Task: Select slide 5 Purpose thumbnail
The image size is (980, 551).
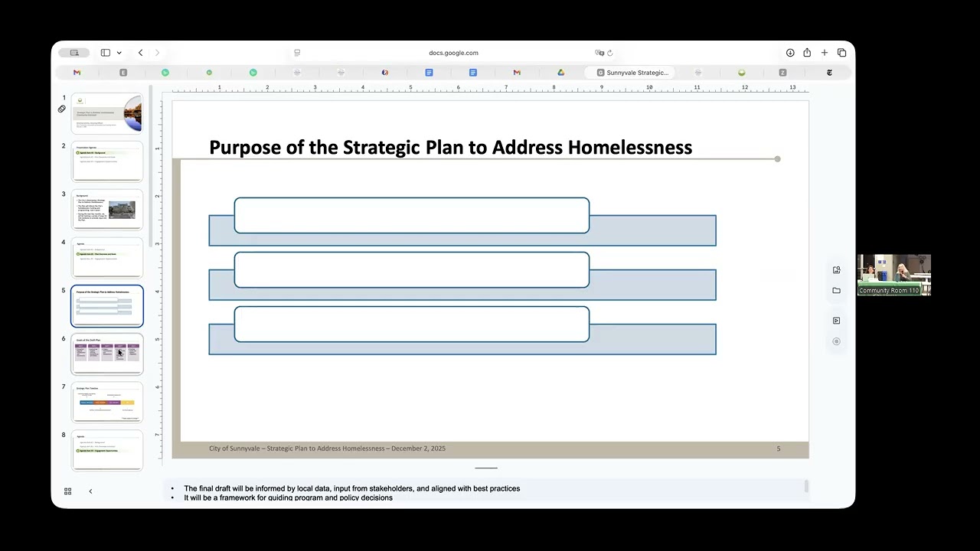Action: pos(107,306)
